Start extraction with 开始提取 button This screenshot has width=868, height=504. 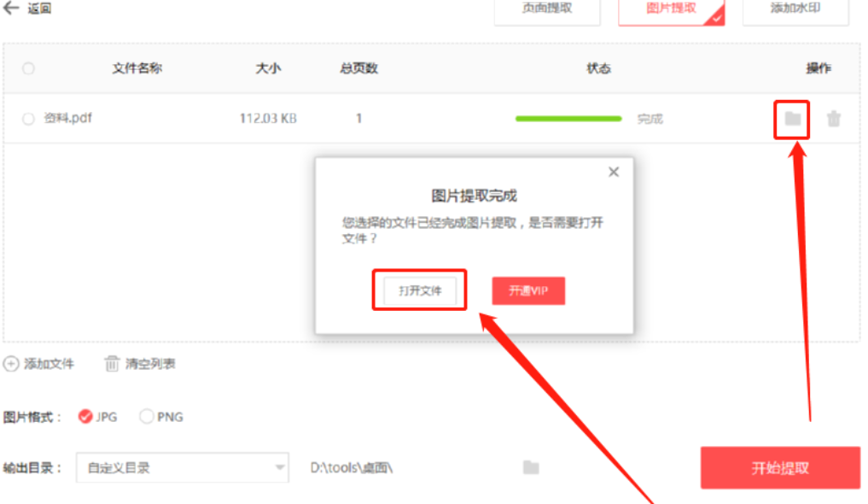point(781,468)
